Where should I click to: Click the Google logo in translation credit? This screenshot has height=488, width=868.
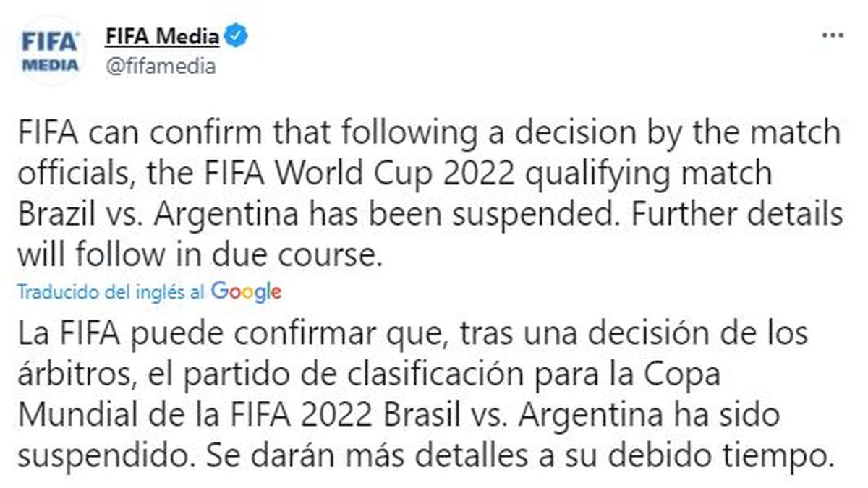coord(247,292)
